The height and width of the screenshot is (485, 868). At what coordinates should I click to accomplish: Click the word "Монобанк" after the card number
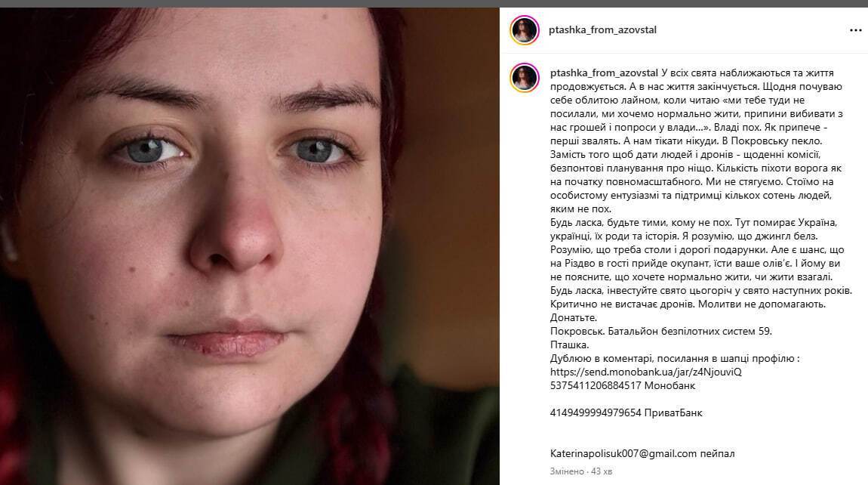(x=669, y=385)
